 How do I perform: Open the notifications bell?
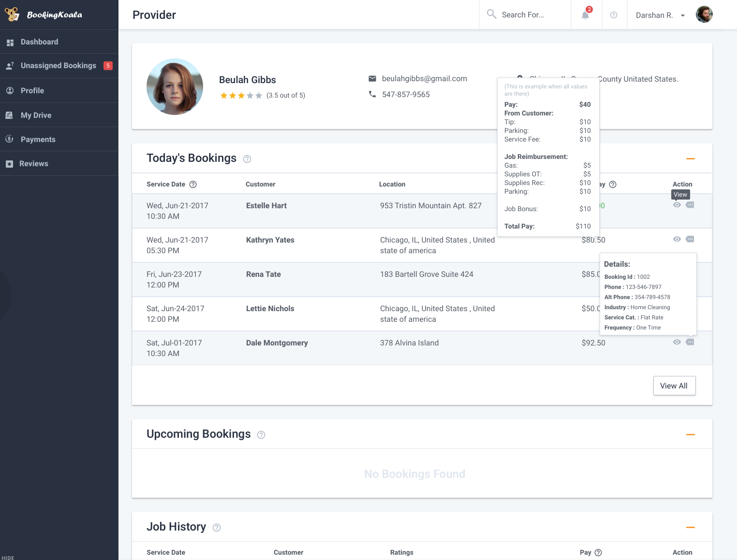pyautogui.click(x=585, y=15)
